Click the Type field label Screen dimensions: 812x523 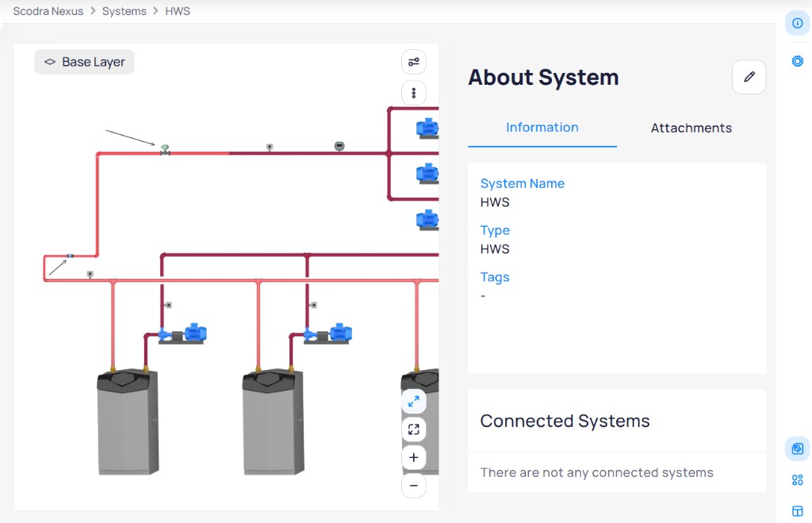point(495,231)
